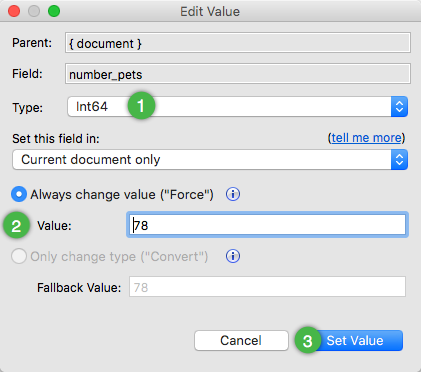This screenshot has height=372, width=421.
Task: Open the Current document only dropdown
Action: [x=210, y=160]
